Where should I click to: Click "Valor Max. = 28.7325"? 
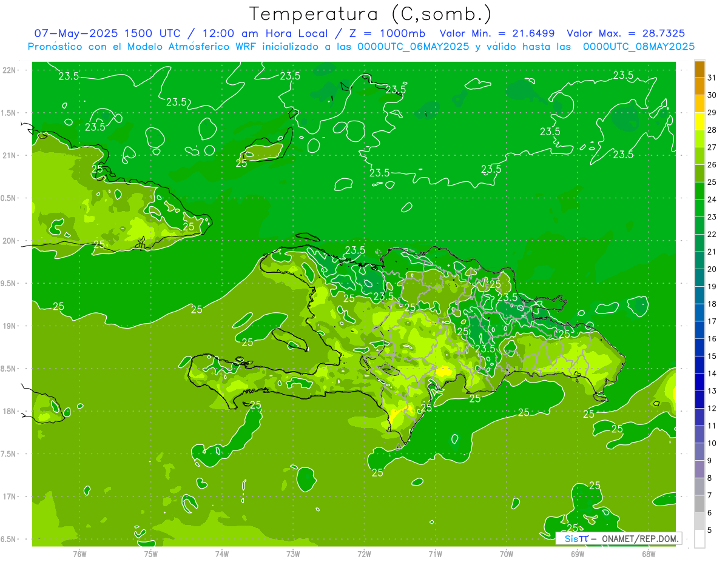(x=626, y=33)
